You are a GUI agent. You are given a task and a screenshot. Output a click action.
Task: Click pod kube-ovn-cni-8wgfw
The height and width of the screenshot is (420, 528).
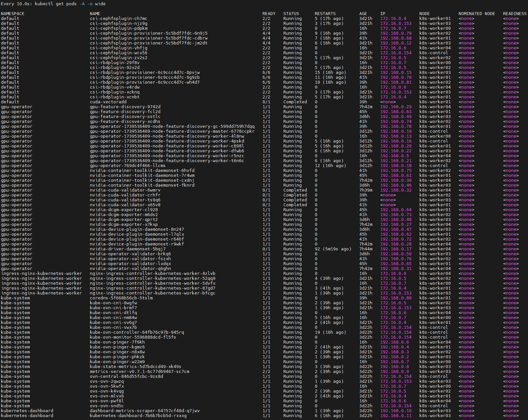click(113, 303)
